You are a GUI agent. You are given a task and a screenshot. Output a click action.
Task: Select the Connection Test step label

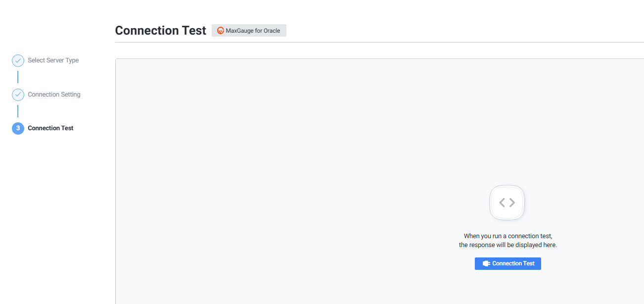50,128
